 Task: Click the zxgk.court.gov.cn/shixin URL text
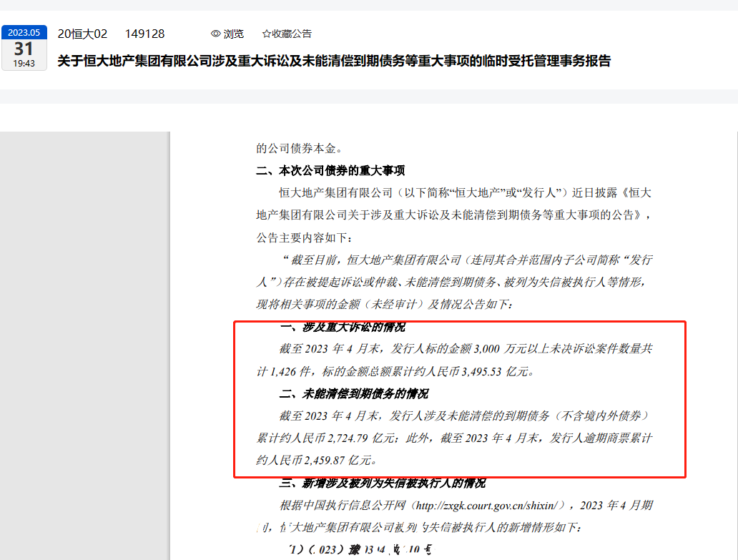point(489,506)
